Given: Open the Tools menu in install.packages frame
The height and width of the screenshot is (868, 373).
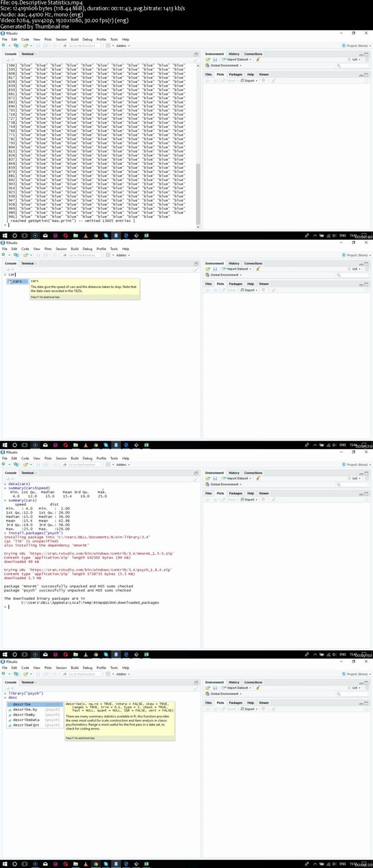Looking at the screenshot, I should pyautogui.click(x=114, y=458).
